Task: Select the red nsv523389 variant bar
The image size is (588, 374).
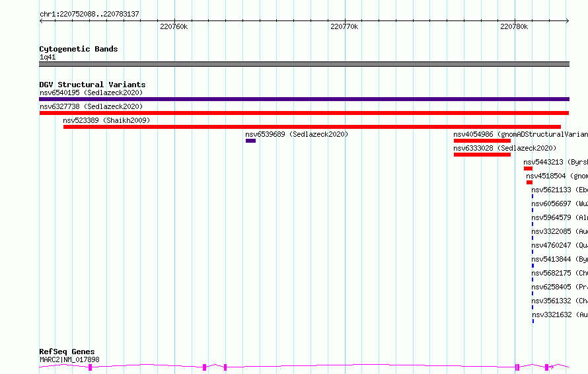Action: 312,127
